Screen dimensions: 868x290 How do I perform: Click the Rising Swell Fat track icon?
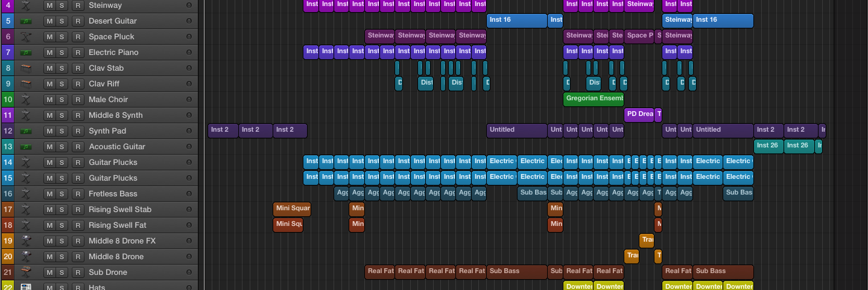tap(25, 225)
